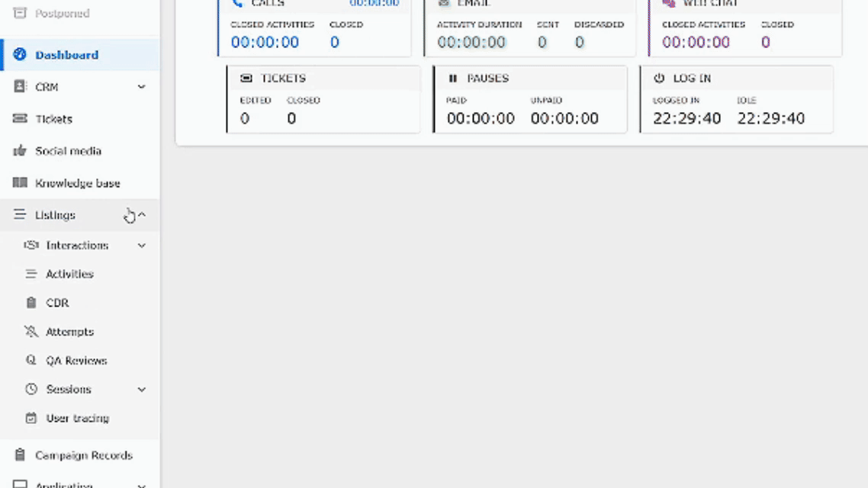Expand the Interactions submenu chevron

(x=141, y=246)
